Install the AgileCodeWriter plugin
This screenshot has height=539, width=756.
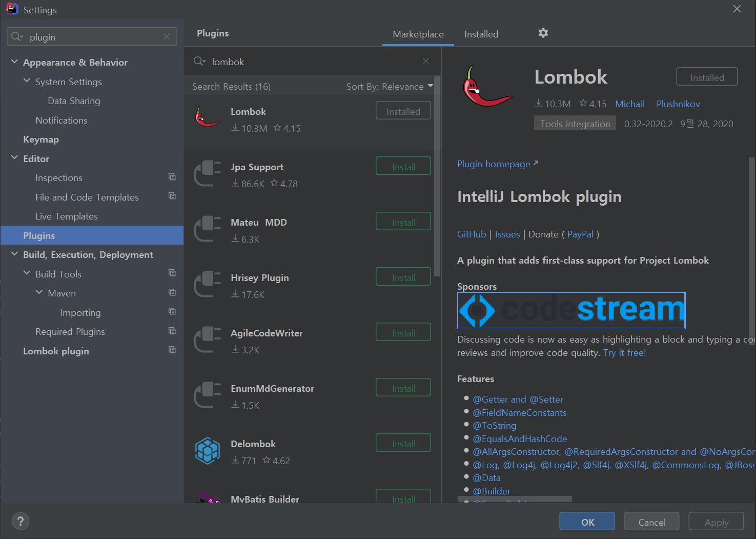pyautogui.click(x=403, y=332)
